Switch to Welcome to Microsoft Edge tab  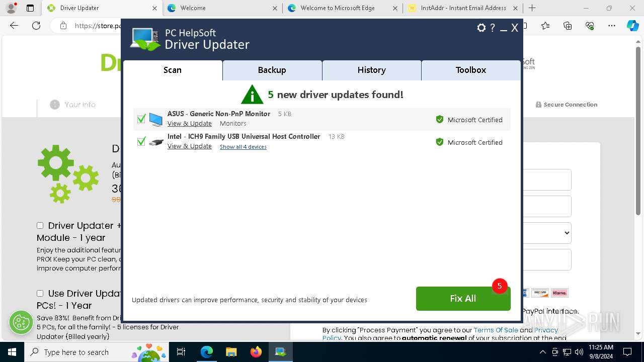click(x=342, y=8)
